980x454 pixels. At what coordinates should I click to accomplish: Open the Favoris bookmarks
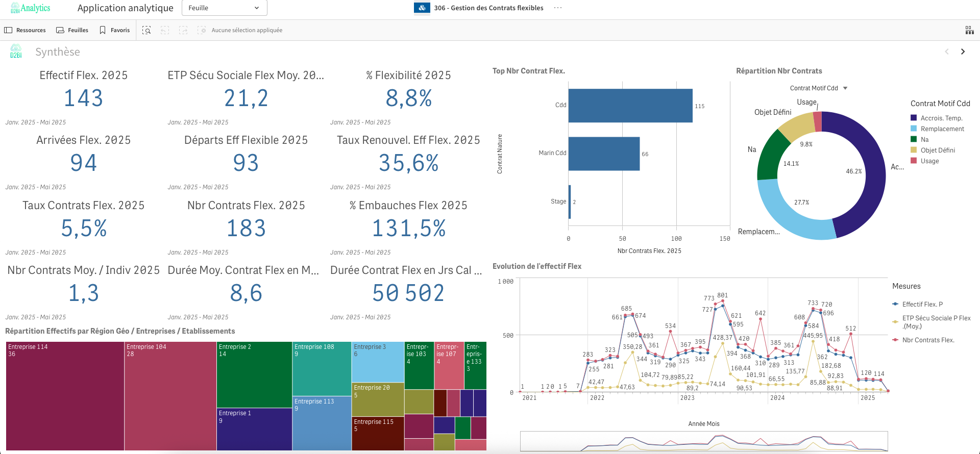click(115, 30)
